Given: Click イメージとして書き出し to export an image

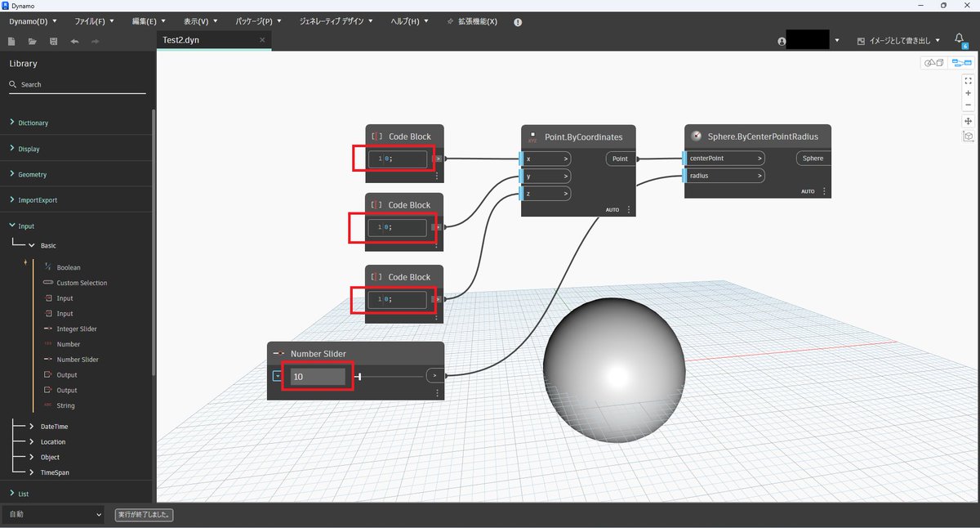Looking at the screenshot, I should [897, 39].
